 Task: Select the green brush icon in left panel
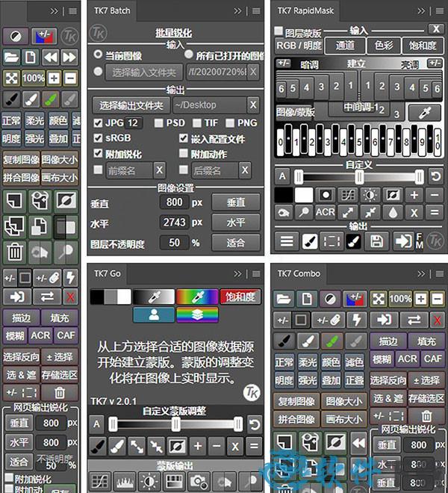point(50,100)
